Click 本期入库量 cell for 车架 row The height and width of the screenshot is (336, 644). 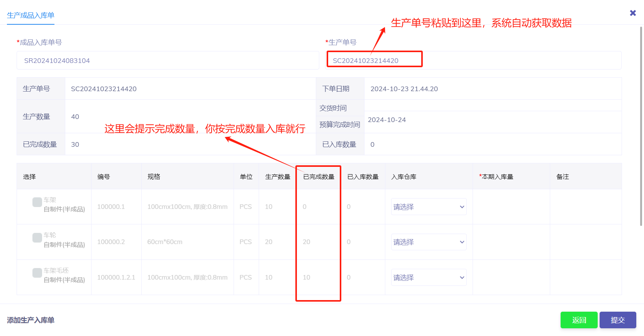511,207
